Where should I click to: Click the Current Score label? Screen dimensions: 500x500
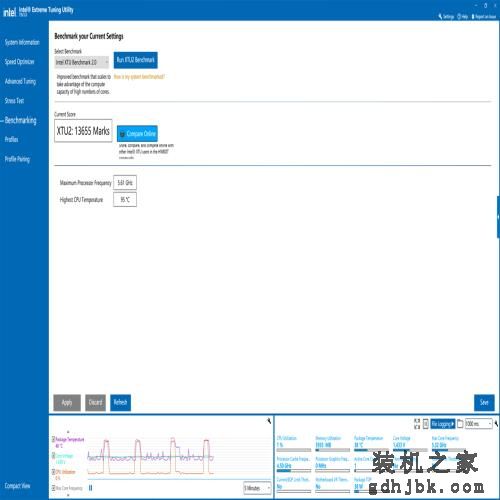click(65, 114)
